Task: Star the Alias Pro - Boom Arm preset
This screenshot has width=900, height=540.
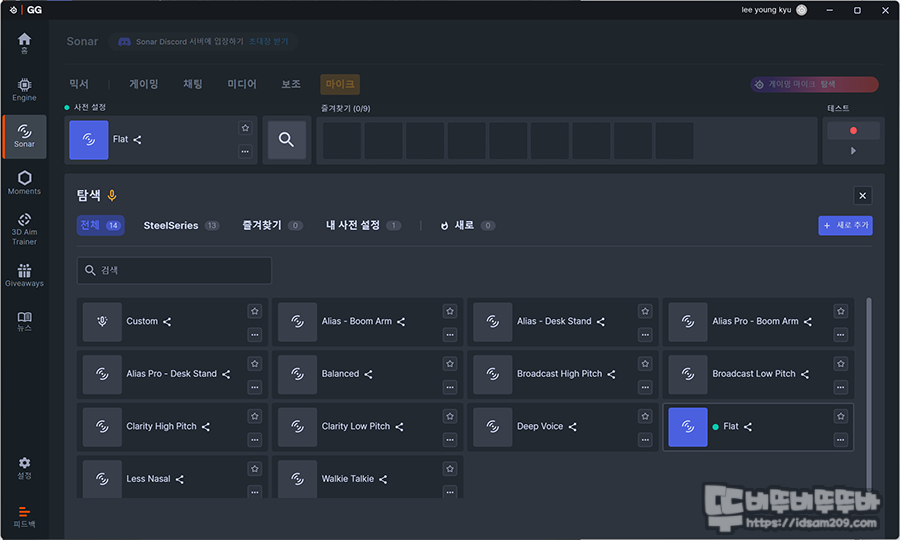Action: tap(841, 311)
